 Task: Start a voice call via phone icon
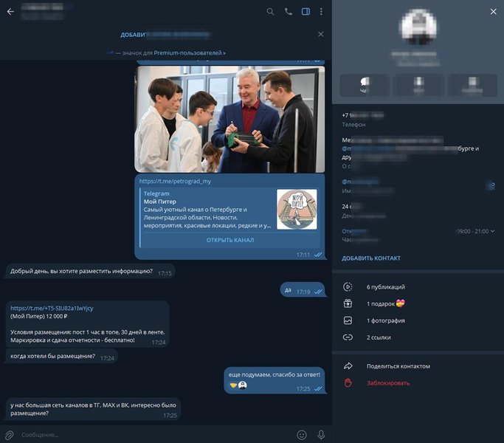click(289, 12)
